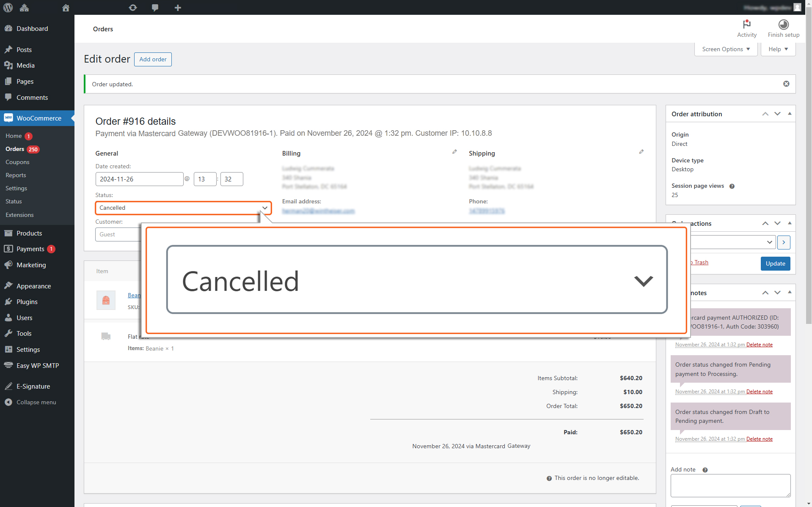Click the Beanie product thumbnail
The image size is (812, 507).
(x=106, y=300)
